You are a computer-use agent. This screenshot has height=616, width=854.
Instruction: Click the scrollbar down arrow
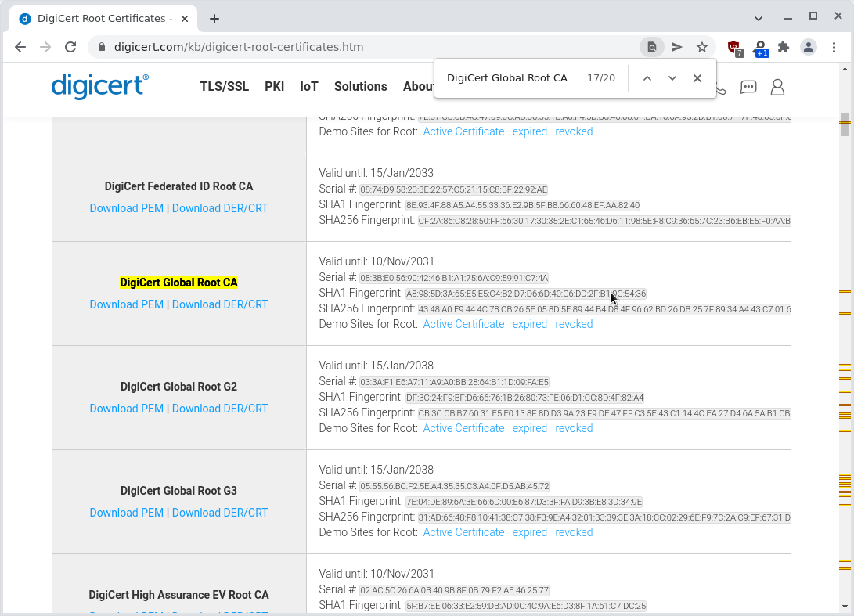tap(845, 607)
